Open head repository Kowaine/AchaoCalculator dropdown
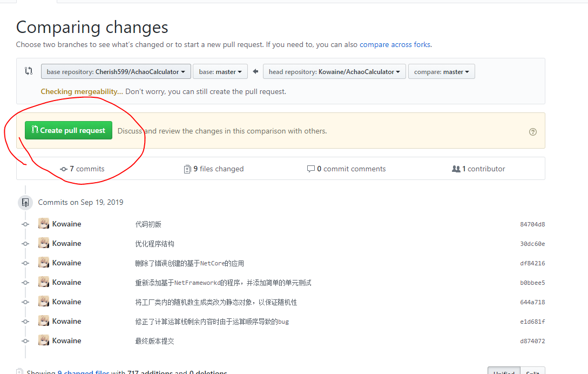Screen dimensions: 588x374 tap(335, 72)
